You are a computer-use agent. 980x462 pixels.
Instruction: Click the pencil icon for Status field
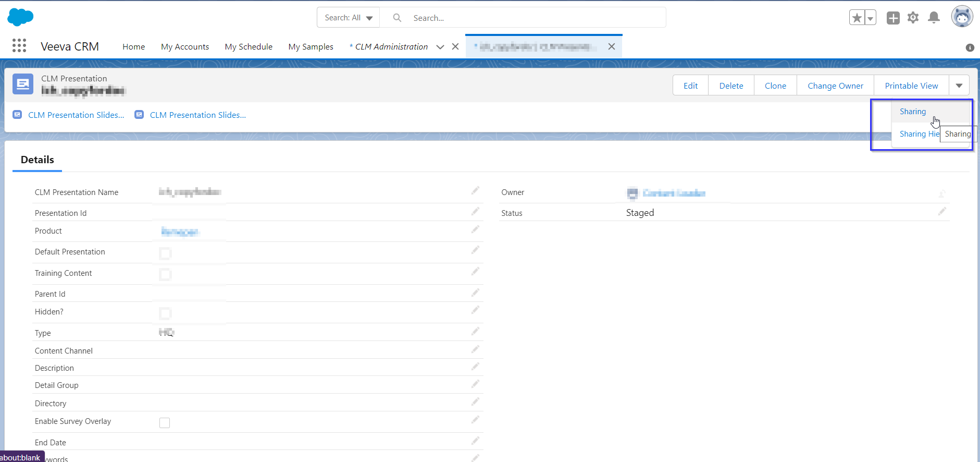tap(942, 211)
